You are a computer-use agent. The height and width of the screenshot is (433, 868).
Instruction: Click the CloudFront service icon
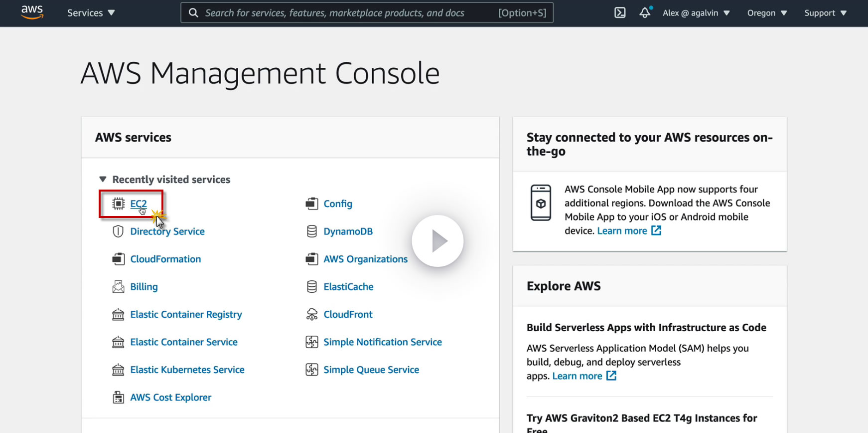[312, 314]
